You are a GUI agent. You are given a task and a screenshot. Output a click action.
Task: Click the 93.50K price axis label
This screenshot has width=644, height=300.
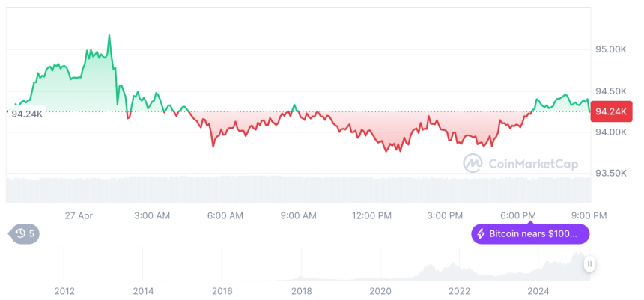click(x=610, y=173)
